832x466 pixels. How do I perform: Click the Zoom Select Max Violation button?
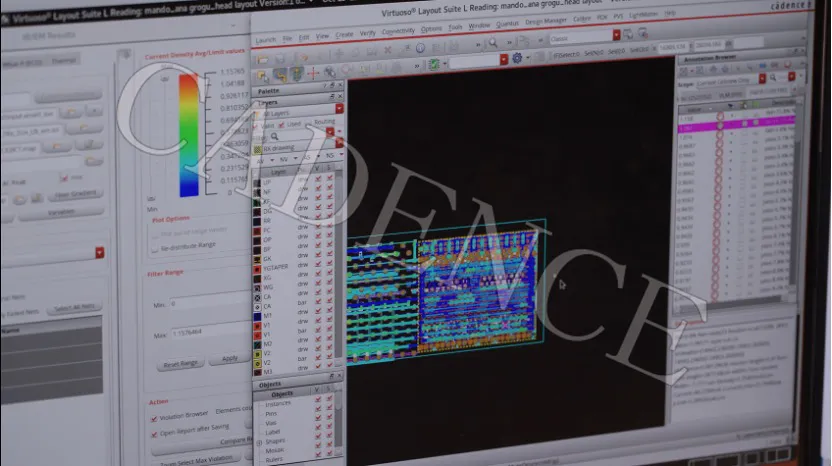tap(197, 460)
